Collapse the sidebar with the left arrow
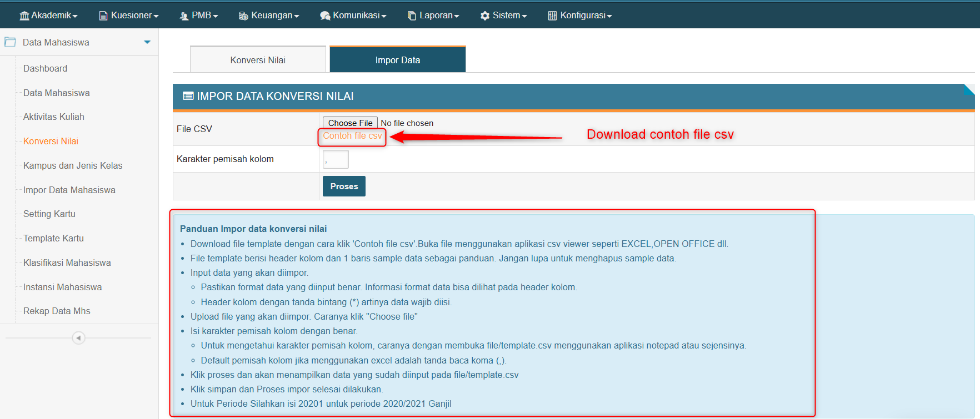The image size is (980, 419). click(x=78, y=338)
